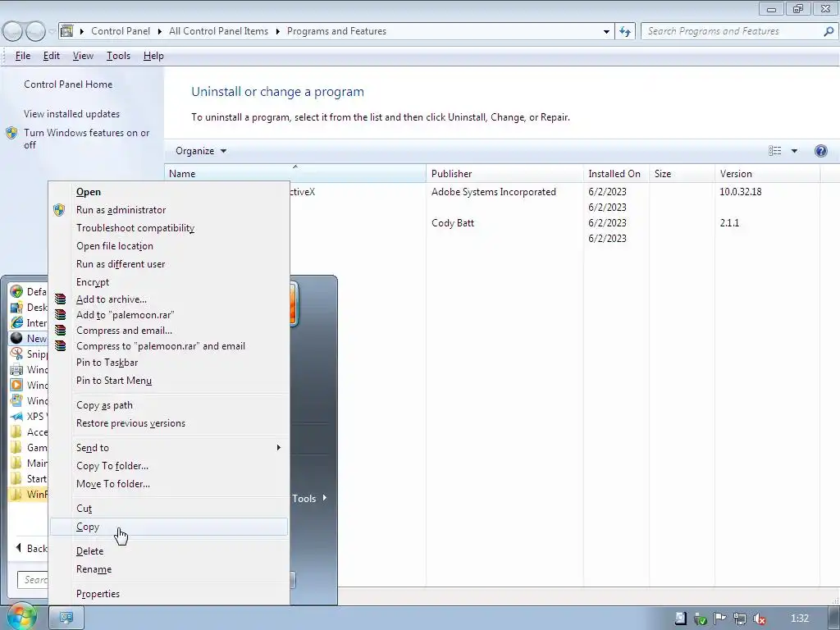The width and height of the screenshot is (840, 630).
Task: Open the Control Panel Home link
Action: point(68,84)
